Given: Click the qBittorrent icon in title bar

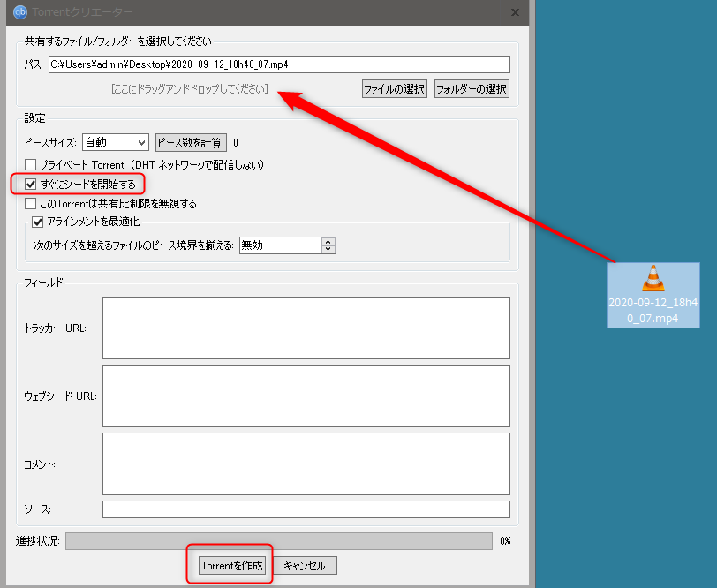Looking at the screenshot, I should (x=19, y=12).
